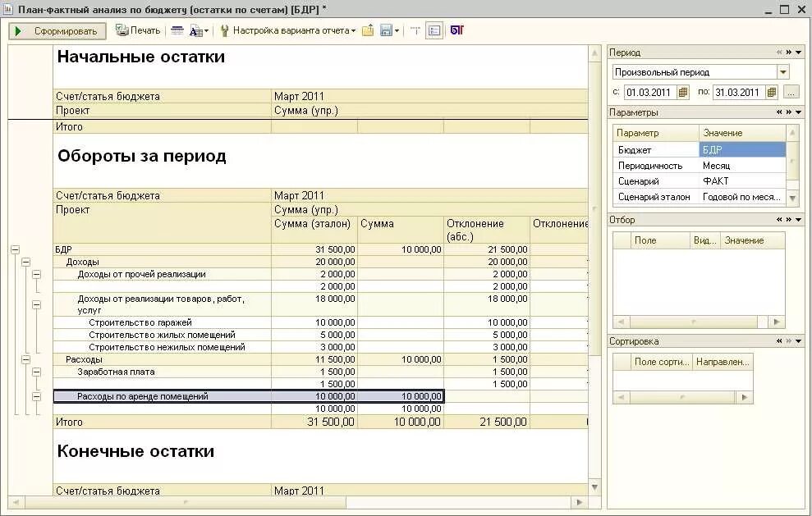Click the Сумма (эталон) column header

pyautogui.click(x=314, y=230)
